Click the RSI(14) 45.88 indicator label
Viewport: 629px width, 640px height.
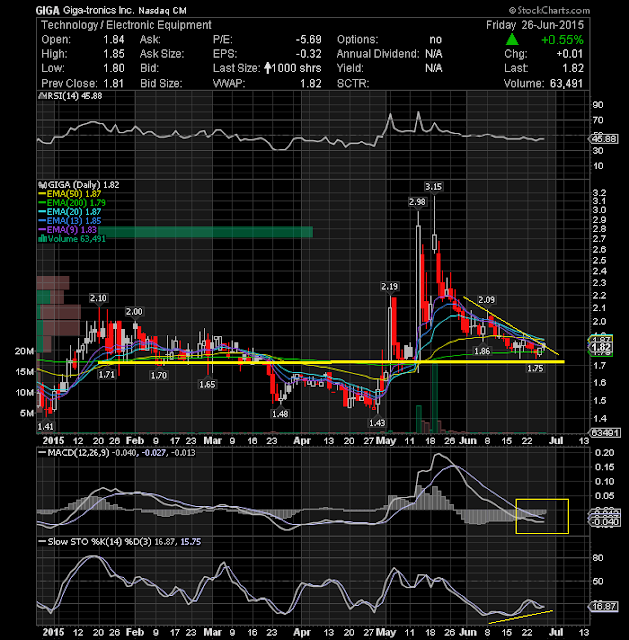(70, 96)
